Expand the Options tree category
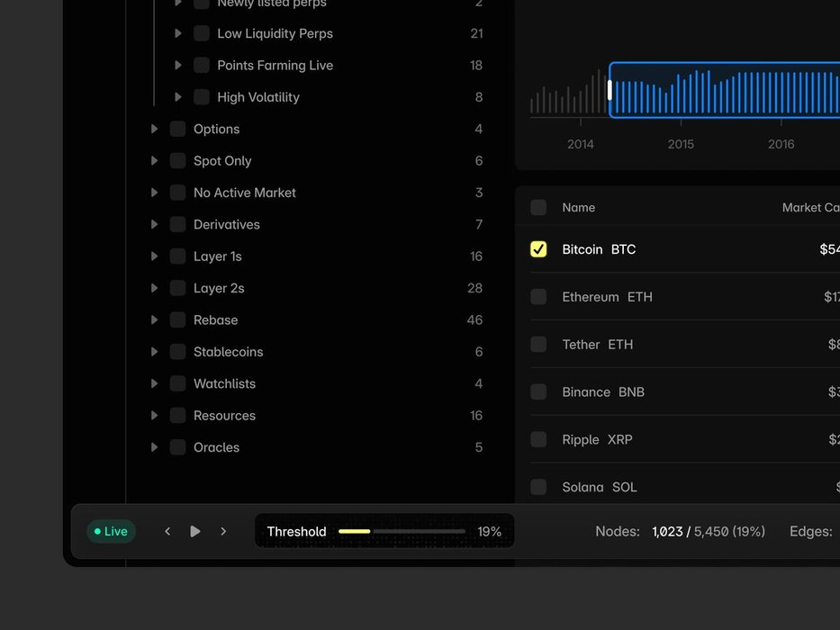Image resolution: width=840 pixels, height=630 pixels. click(154, 130)
